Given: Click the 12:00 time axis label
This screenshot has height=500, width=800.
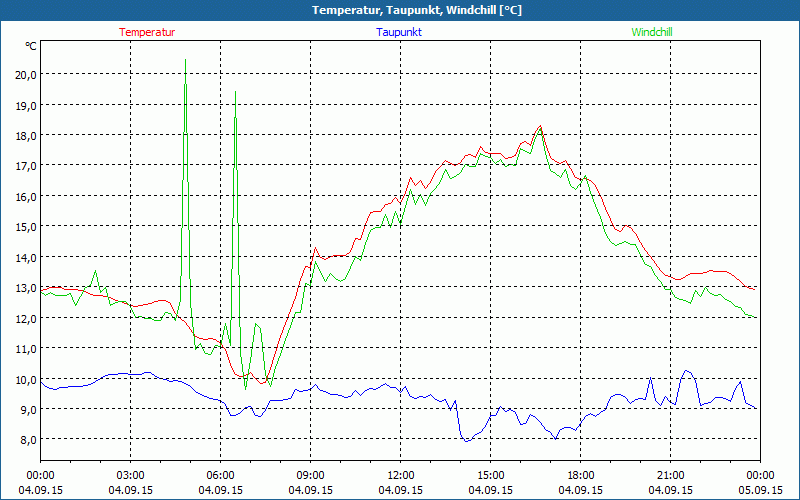Looking at the screenshot, I should (400, 474).
